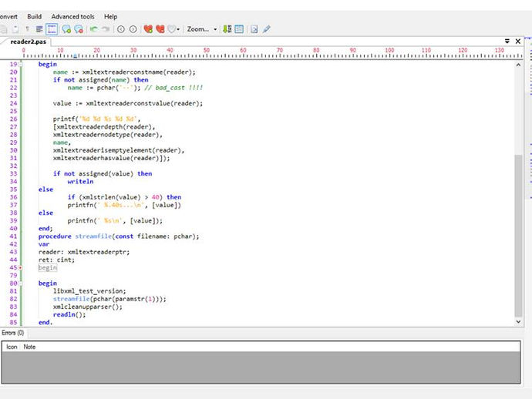532x399 pixels.
Task: Click the add comment bubble icon
Action: (x=66, y=29)
